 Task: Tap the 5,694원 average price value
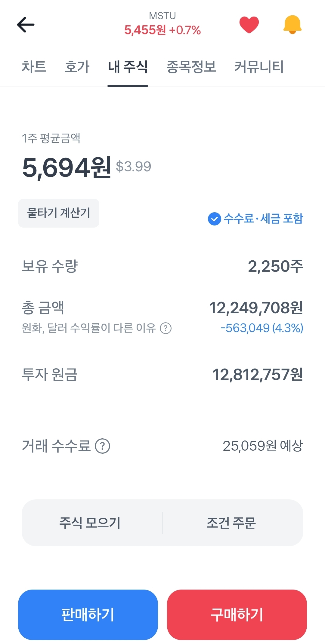(x=67, y=168)
